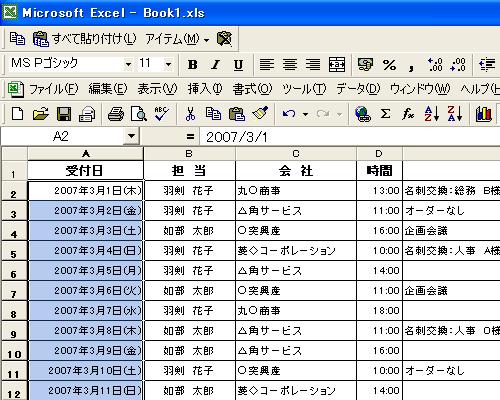Click the Undo arrow icon
The width and height of the screenshot is (500, 400).
coord(289,114)
